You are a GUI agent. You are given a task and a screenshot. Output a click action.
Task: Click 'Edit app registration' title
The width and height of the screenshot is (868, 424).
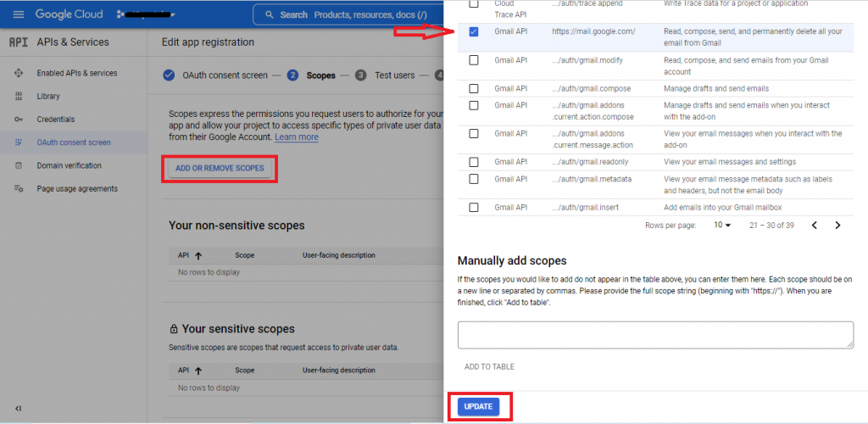click(209, 42)
